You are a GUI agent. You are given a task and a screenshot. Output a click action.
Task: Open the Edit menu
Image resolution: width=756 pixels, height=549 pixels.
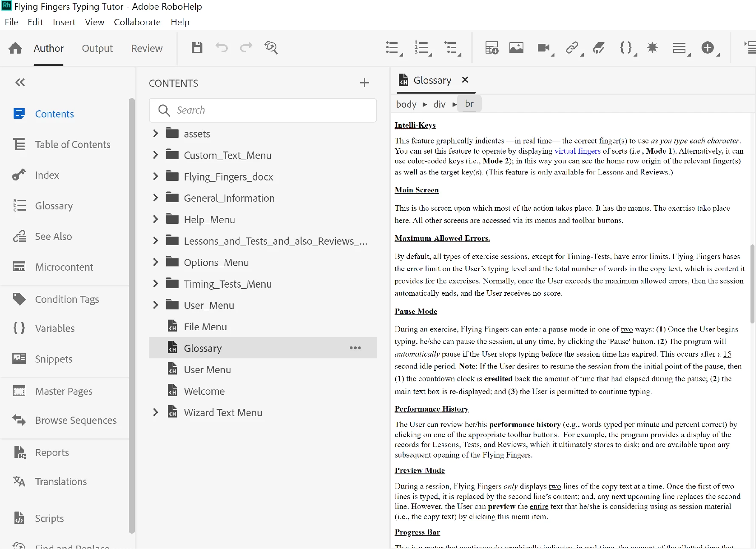pos(35,22)
